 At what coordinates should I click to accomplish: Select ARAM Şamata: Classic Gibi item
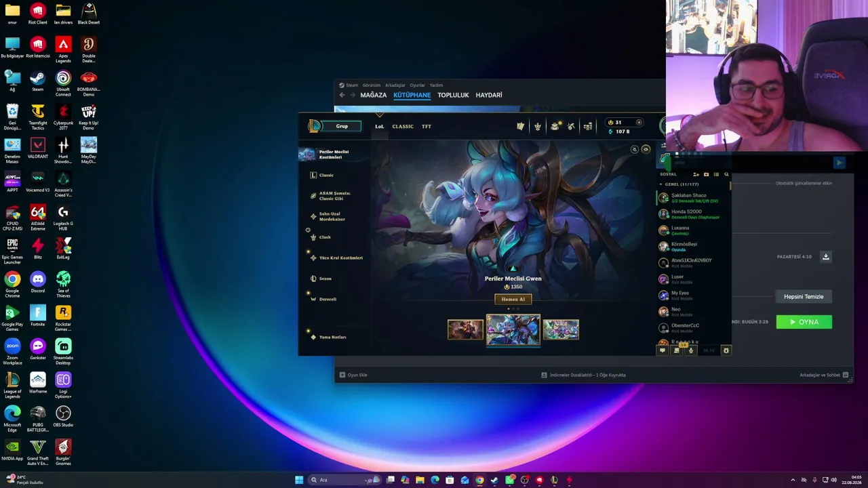tap(334, 196)
